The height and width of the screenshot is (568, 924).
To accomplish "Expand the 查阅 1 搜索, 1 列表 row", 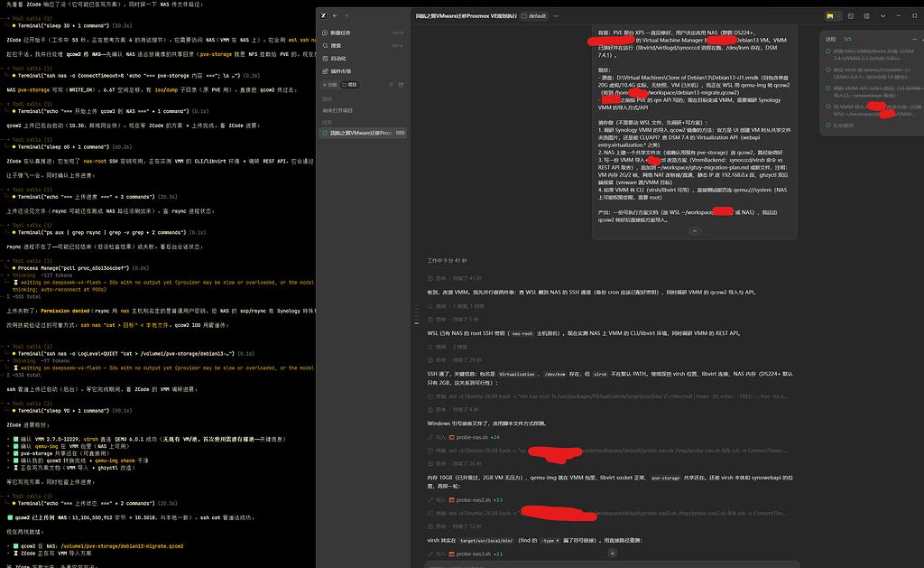I will [x=456, y=306].
